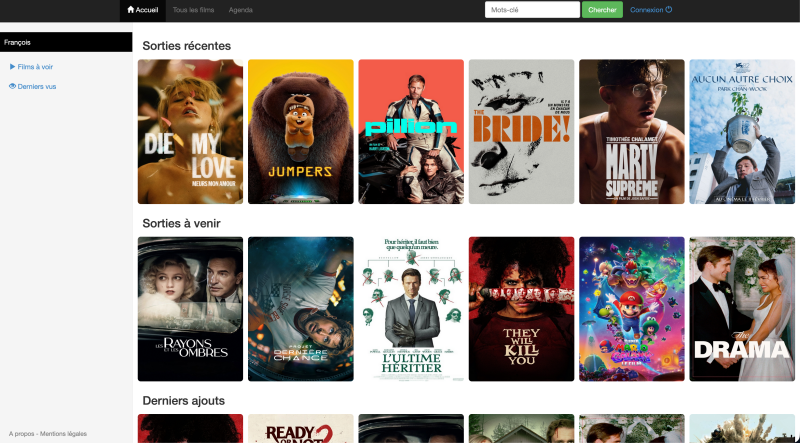Click the green Chercher button
This screenshot has width=800, height=443.
click(x=602, y=10)
